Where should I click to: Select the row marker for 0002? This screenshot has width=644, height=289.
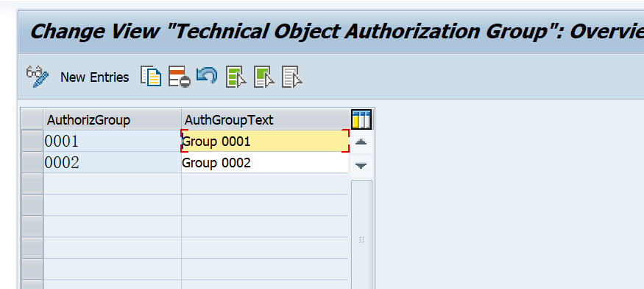tap(32, 163)
